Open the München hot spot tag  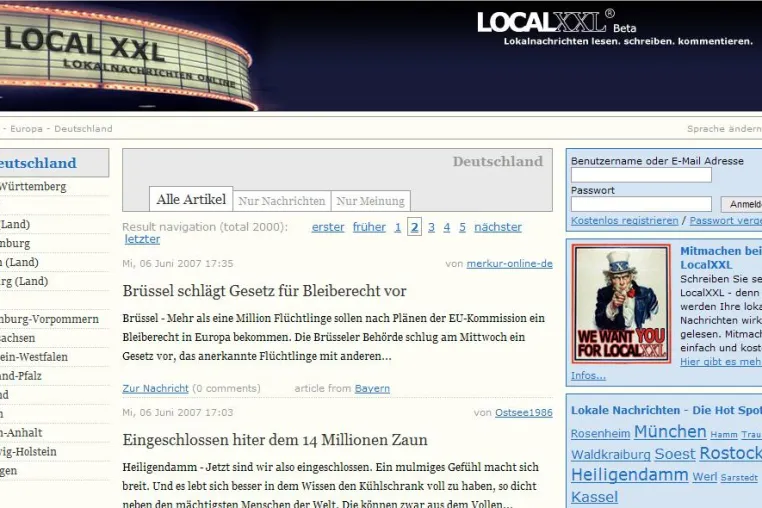(x=670, y=432)
